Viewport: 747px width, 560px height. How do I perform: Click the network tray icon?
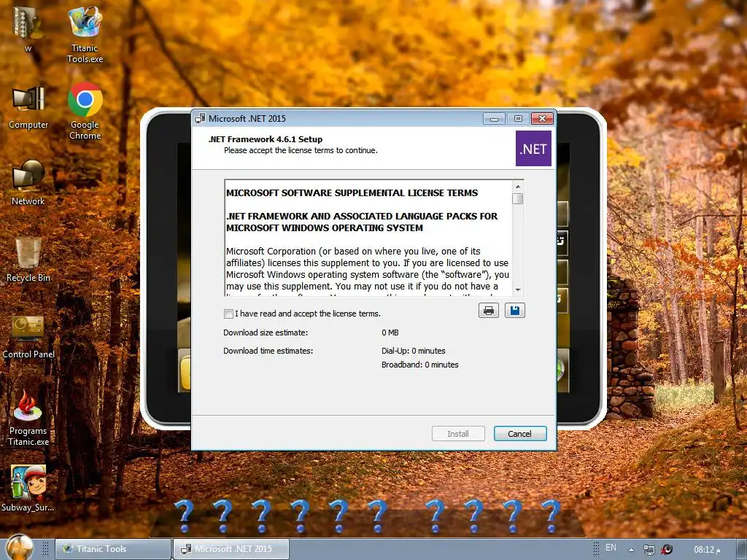[649, 550]
